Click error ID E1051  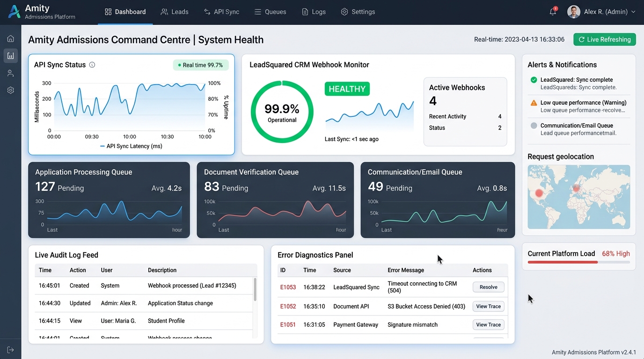pos(288,325)
